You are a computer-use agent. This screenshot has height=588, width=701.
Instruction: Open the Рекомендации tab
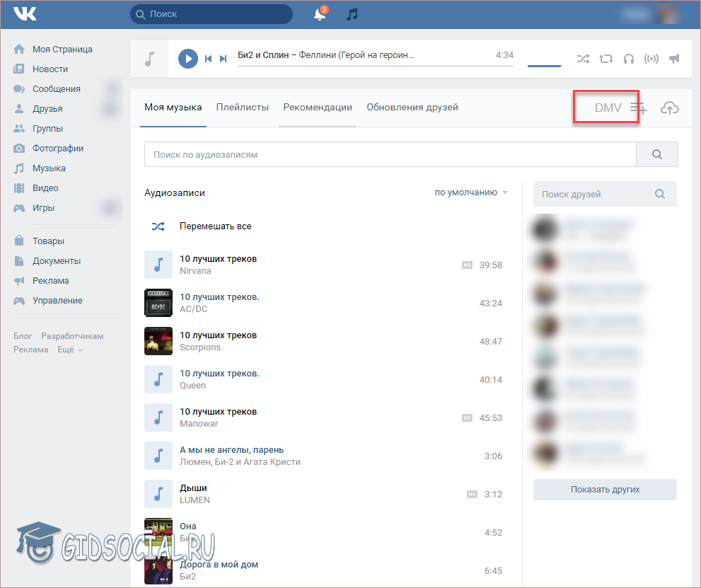pyautogui.click(x=318, y=108)
